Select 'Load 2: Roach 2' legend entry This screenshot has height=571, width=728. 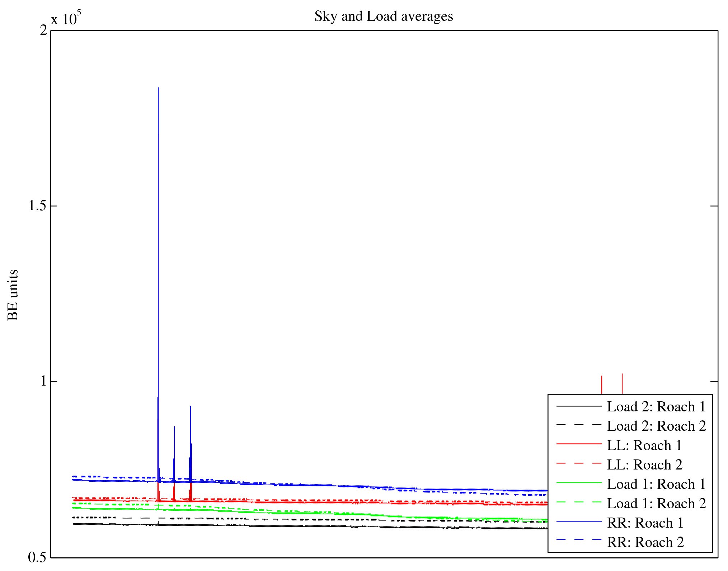point(656,426)
